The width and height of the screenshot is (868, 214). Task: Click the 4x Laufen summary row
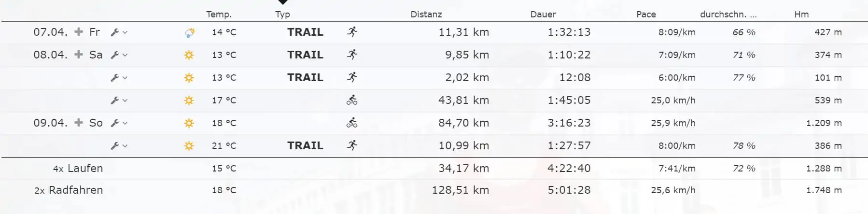[x=78, y=168]
